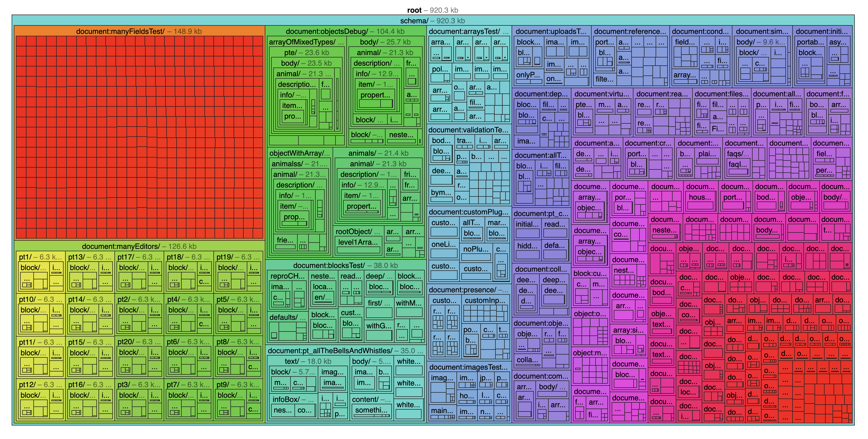Screen dimensions: 868x439
Task: Click document:virtu... header
Action: pos(602,94)
